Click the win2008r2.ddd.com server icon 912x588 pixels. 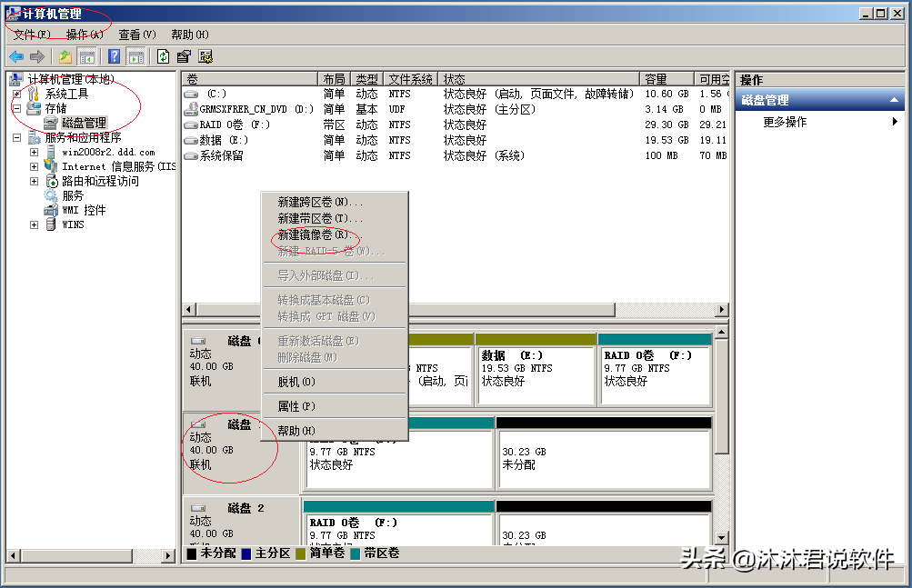[51, 152]
